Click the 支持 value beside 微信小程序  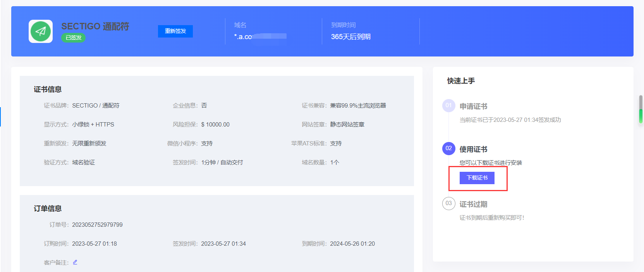207,144
